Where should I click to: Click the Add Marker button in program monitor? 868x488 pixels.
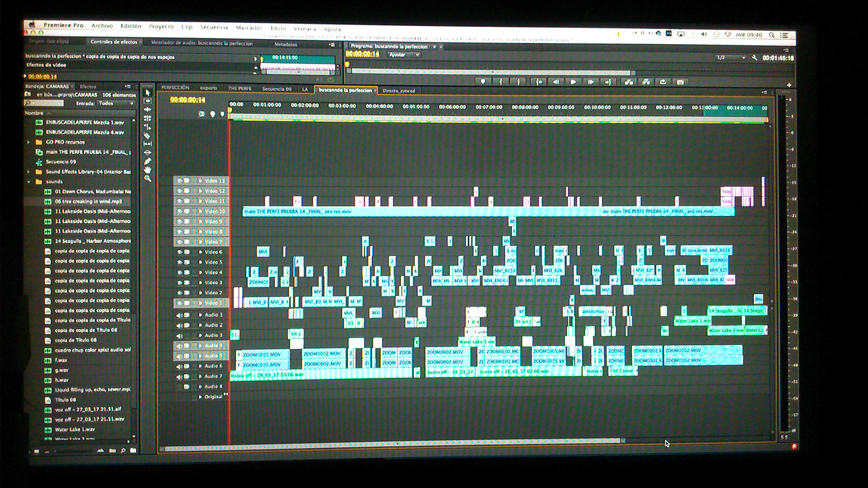483,82
